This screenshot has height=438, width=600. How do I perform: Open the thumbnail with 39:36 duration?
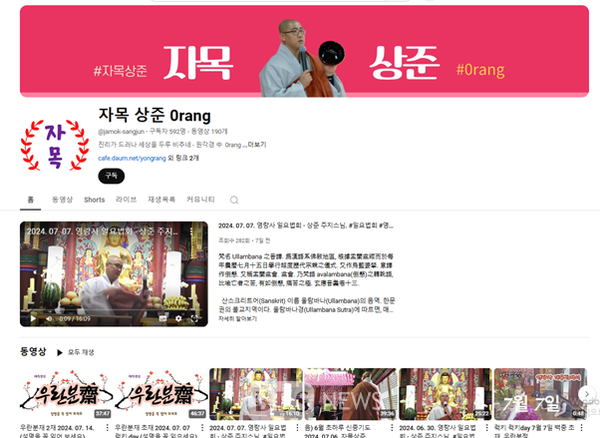pyautogui.click(x=351, y=394)
